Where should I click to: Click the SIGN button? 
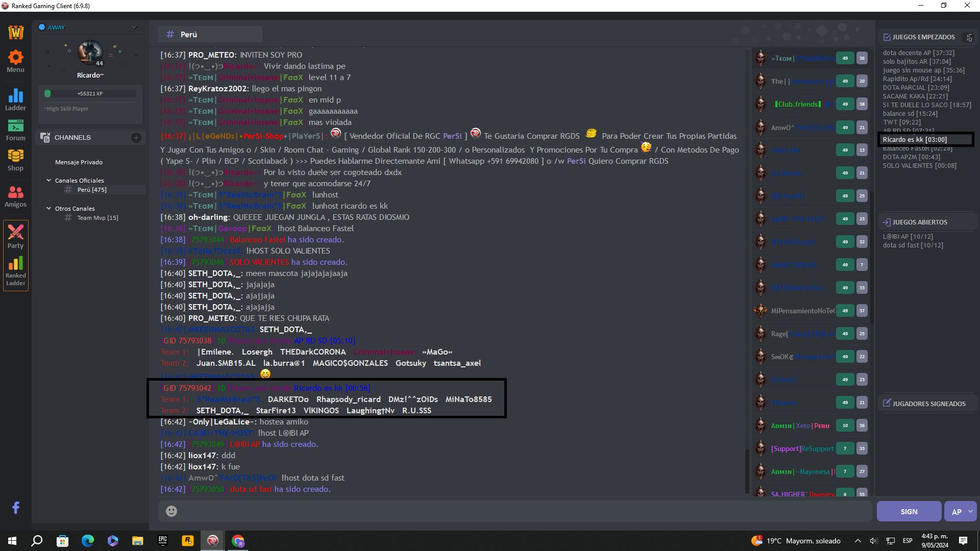tap(909, 511)
